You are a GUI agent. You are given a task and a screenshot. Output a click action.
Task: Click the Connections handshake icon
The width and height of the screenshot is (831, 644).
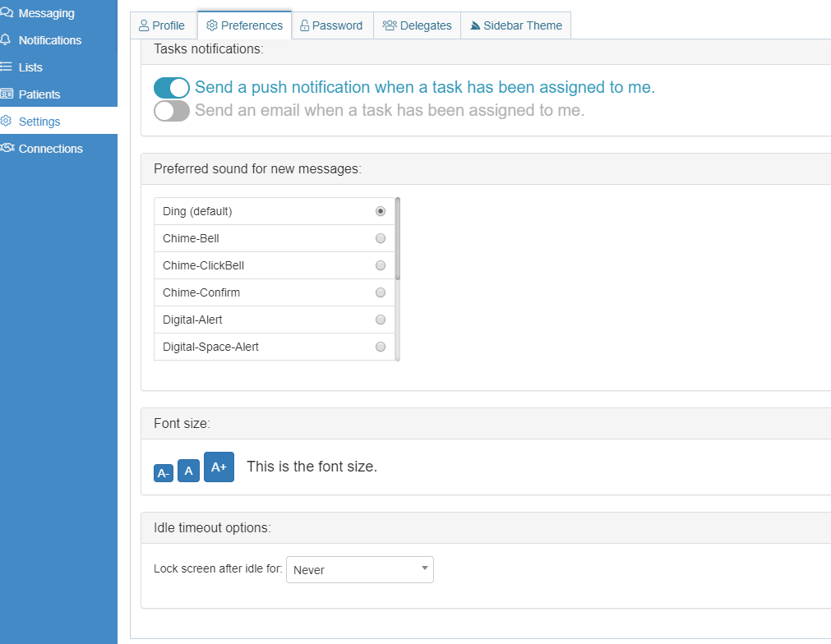(7, 149)
